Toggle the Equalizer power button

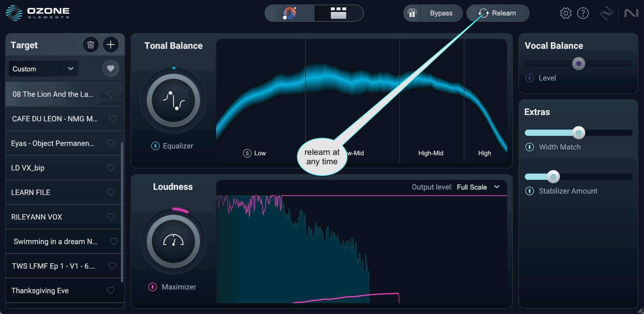155,146
